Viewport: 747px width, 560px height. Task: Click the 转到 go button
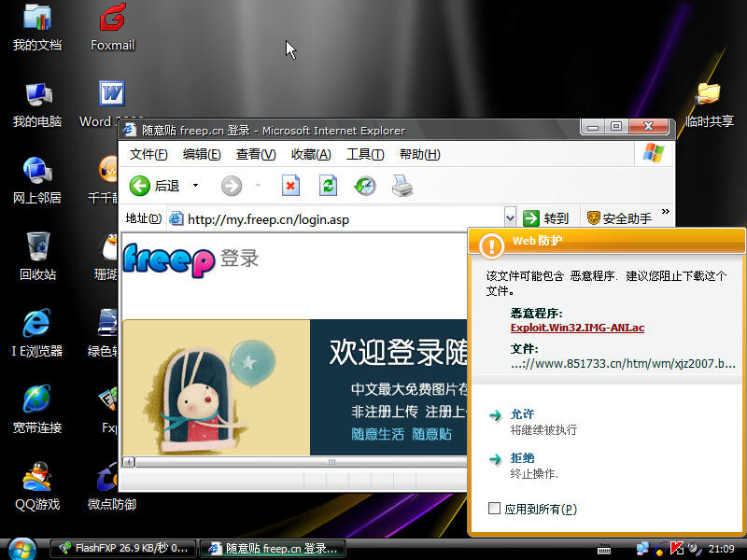[x=546, y=218]
